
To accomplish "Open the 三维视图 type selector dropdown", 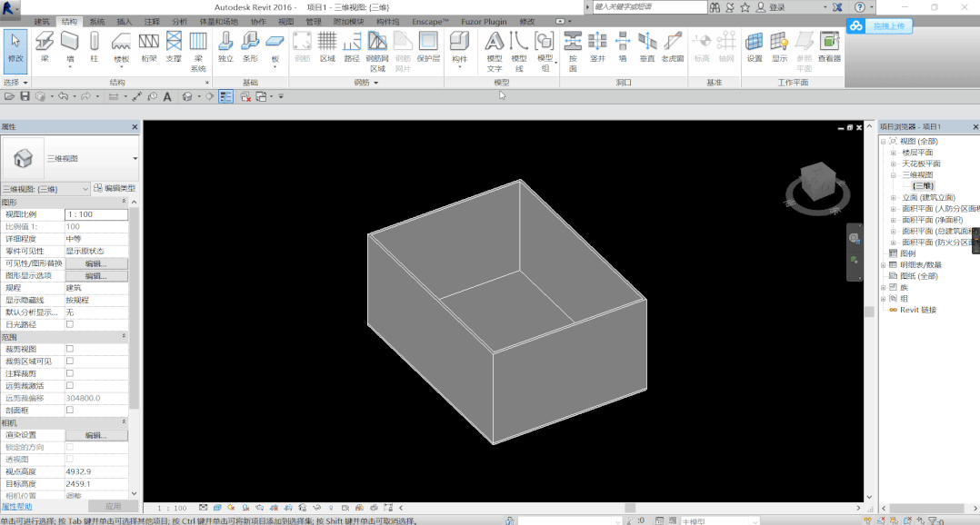I will [x=135, y=159].
